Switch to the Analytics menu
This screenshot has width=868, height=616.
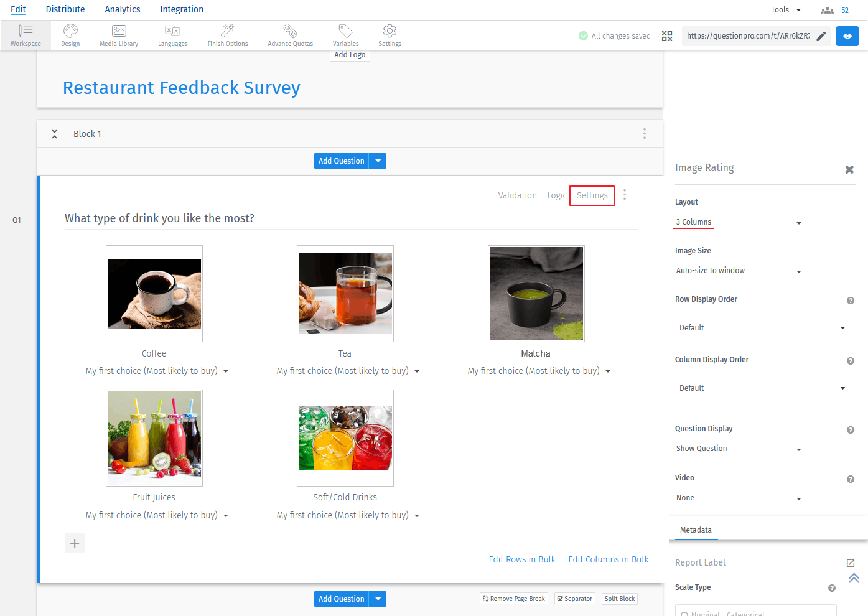pos(122,9)
